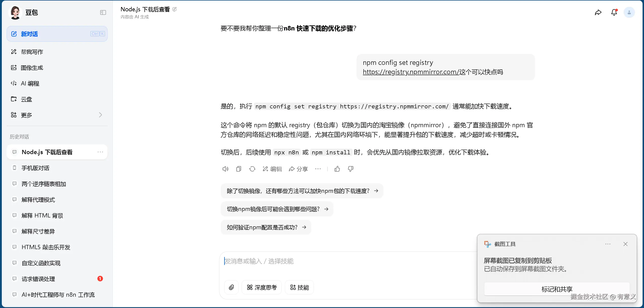Open the notification bell
This screenshot has width=644, height=308.
click(x=614, y=12)
